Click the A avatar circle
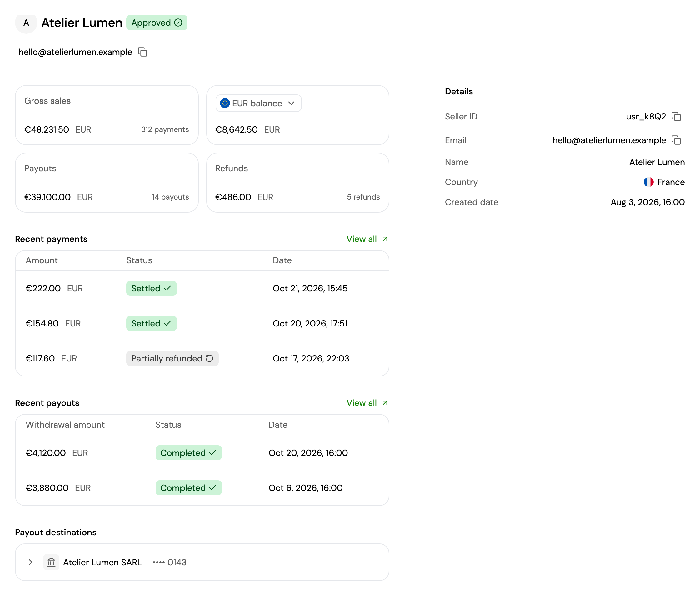Viewport: 700px width, 596px height. click(26, 23)
